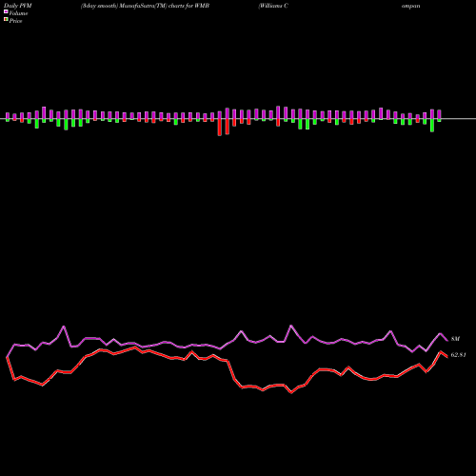Click the '8M' volume value label
Viewport: 476px width, 476px height.
455,339
